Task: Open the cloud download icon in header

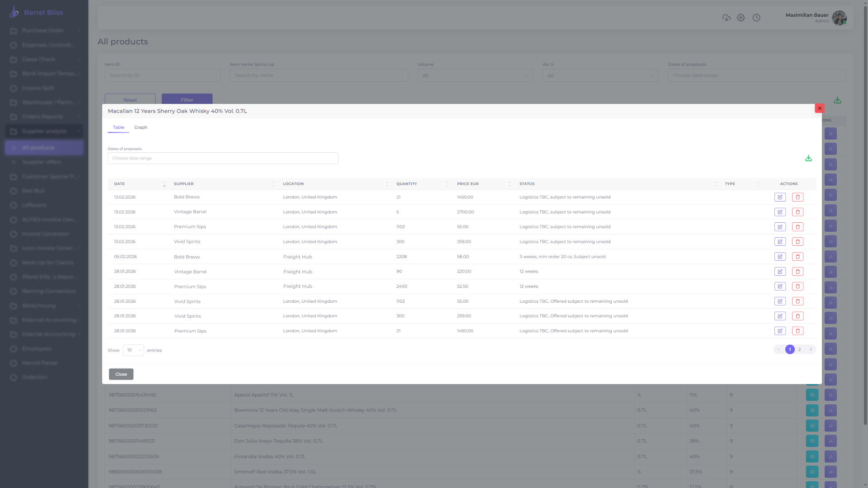Action: (726, 18)
